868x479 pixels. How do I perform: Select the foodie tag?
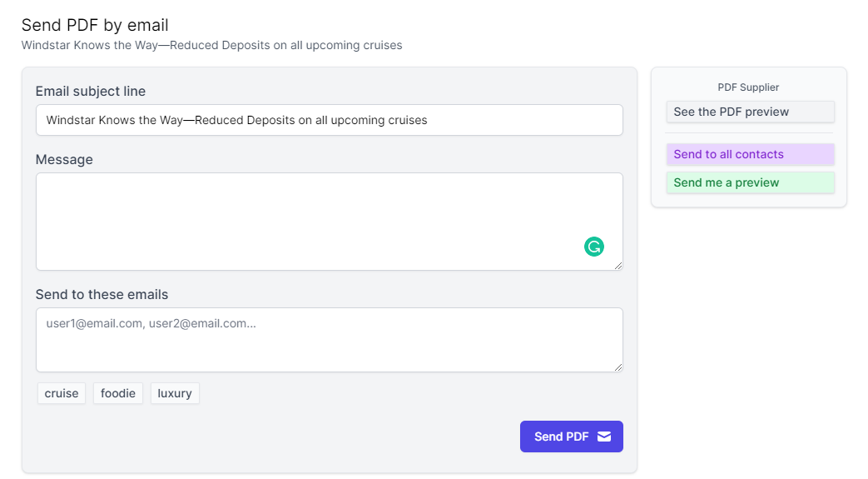[x=118, y=393]
